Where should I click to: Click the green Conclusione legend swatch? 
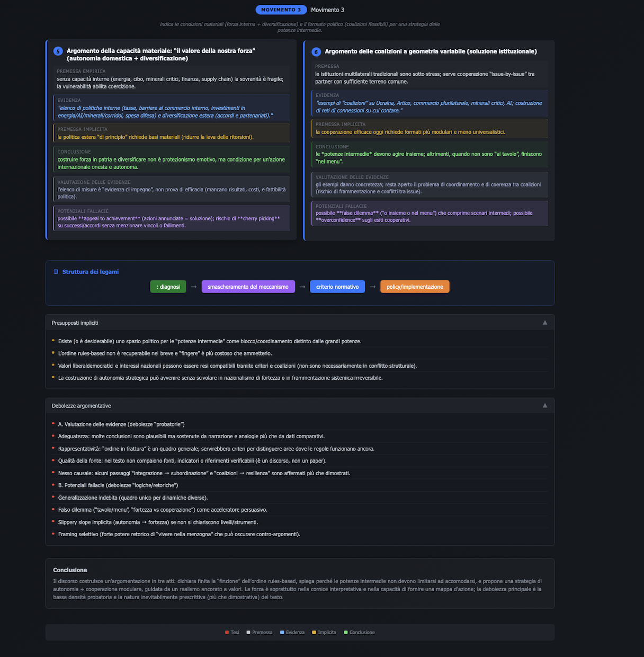point(345,632)
